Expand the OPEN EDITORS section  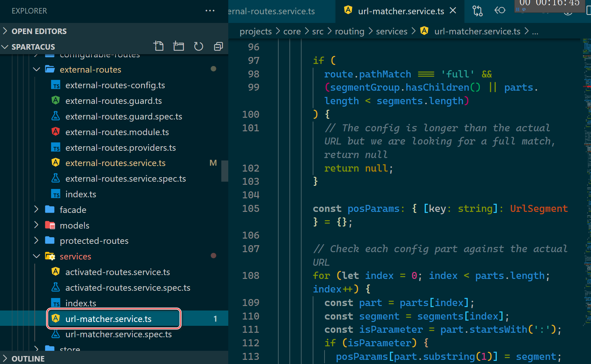(x=114, y=31)
